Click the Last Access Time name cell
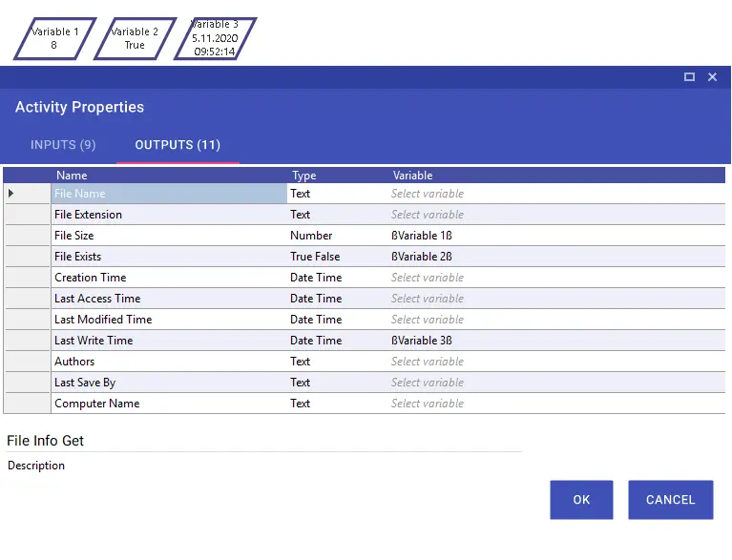 tap(169, 299)
